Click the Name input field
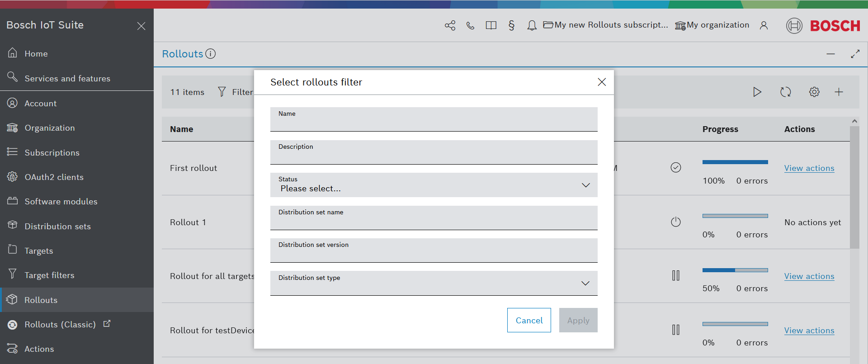The width and height of the screenshot is (868, 364). (x=434, y=122)
